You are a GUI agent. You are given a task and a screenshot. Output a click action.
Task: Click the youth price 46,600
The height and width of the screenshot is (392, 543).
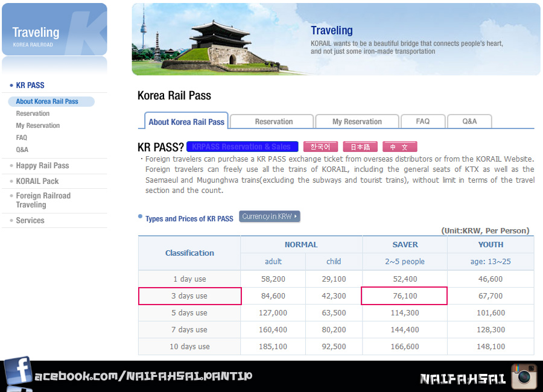(491, 279)
